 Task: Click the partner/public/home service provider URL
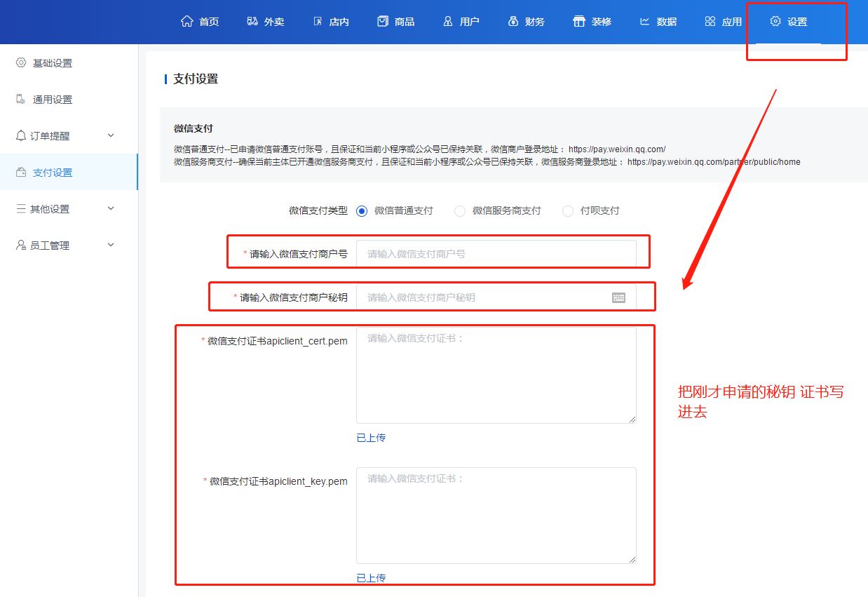714,162
